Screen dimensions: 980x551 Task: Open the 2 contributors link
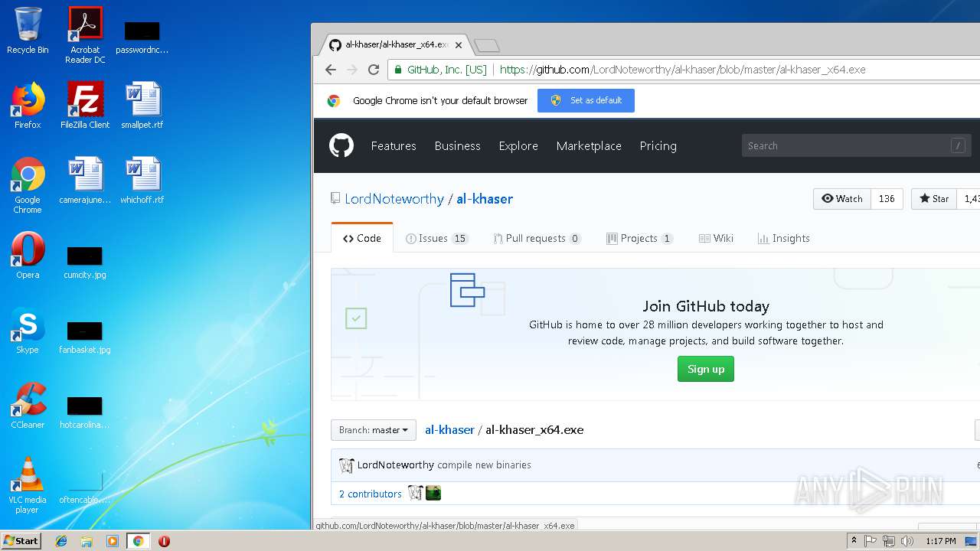click(x=371, y=494)
